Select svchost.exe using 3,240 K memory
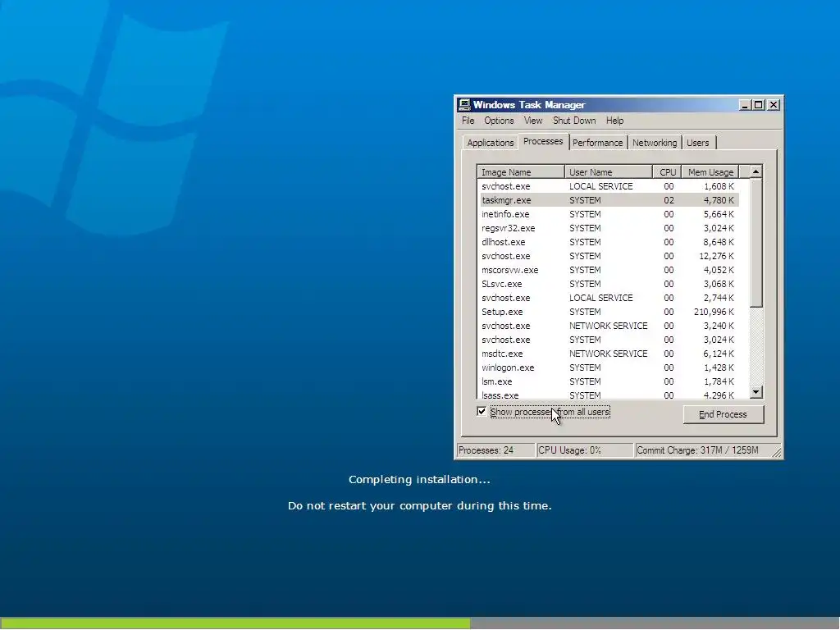 (608, 326)
